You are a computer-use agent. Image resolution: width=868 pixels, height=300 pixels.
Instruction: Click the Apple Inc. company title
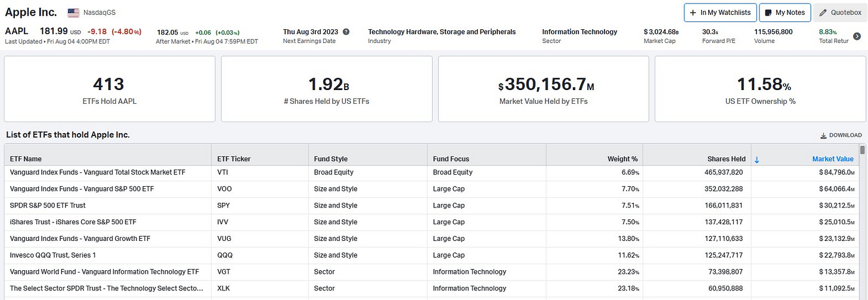[x=31, y=12]
